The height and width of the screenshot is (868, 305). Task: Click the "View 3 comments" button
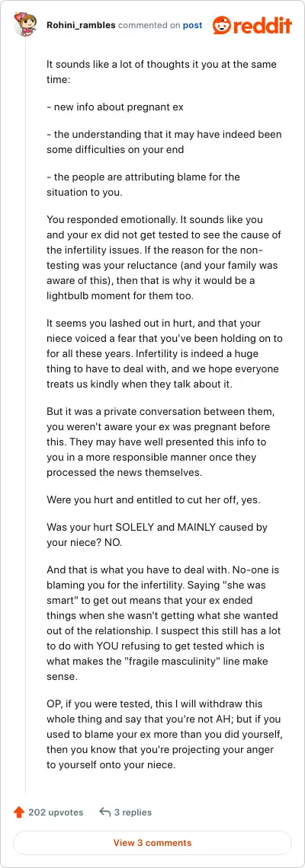click(x=152, y=843)
